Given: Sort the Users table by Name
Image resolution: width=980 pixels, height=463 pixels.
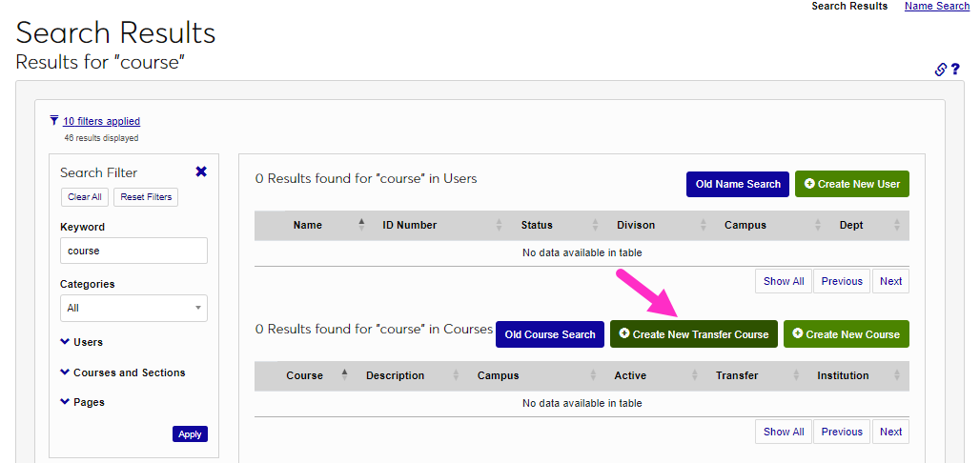Looking at the screenshot, I should point(308,225).
